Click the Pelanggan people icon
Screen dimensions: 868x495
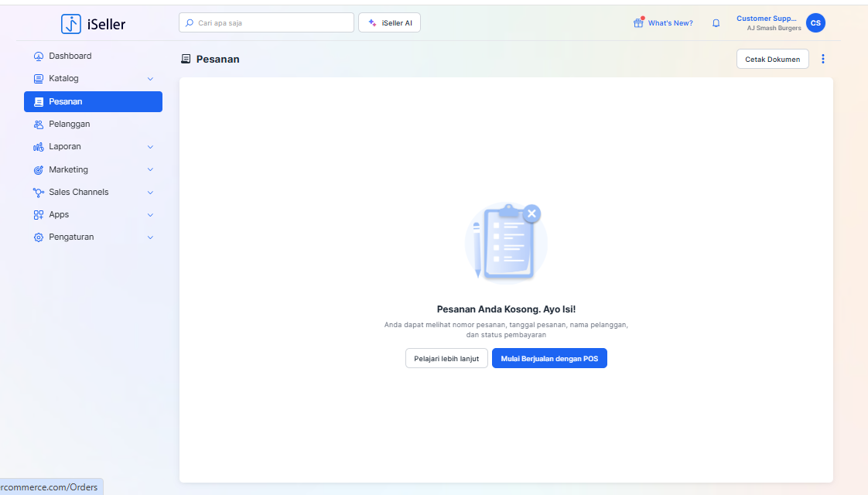[x=39, y=125]
